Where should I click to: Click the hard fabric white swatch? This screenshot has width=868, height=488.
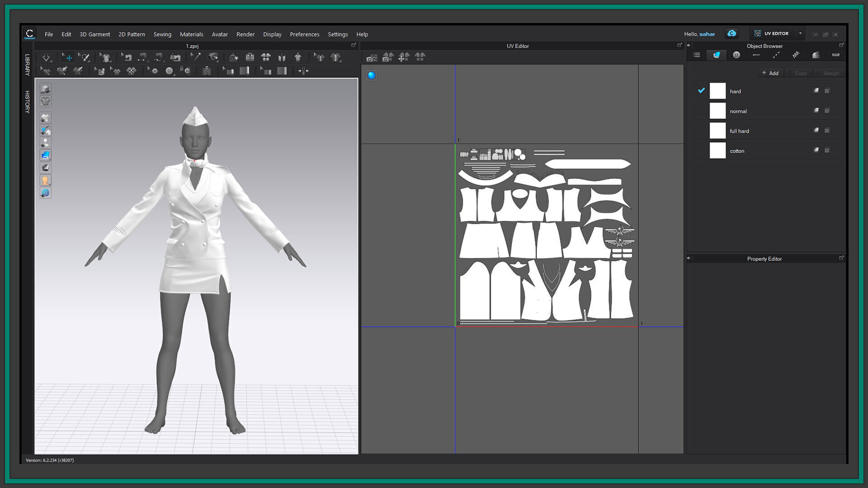click(x=717, y=91)
